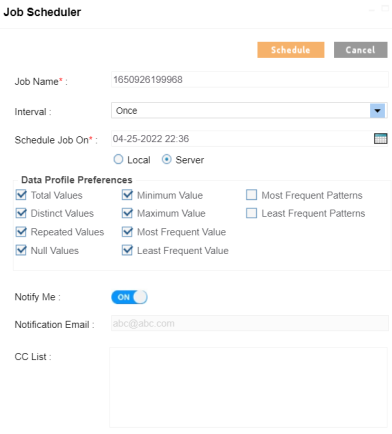Disable the Least Frequent Value checkbox

pos(127,250)
